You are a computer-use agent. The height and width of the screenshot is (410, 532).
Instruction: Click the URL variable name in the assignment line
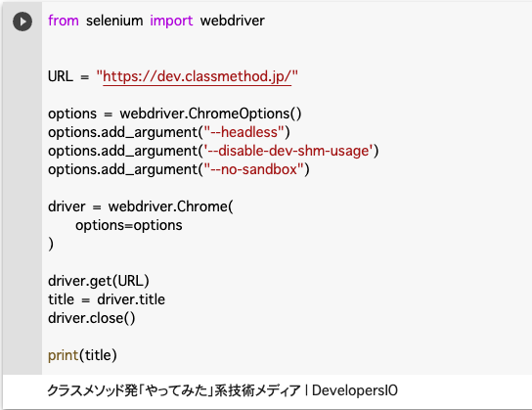coord(61,76)
